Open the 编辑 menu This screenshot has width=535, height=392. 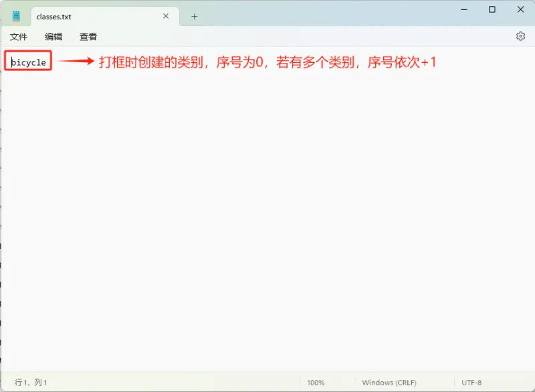click(x=53, y=36)
